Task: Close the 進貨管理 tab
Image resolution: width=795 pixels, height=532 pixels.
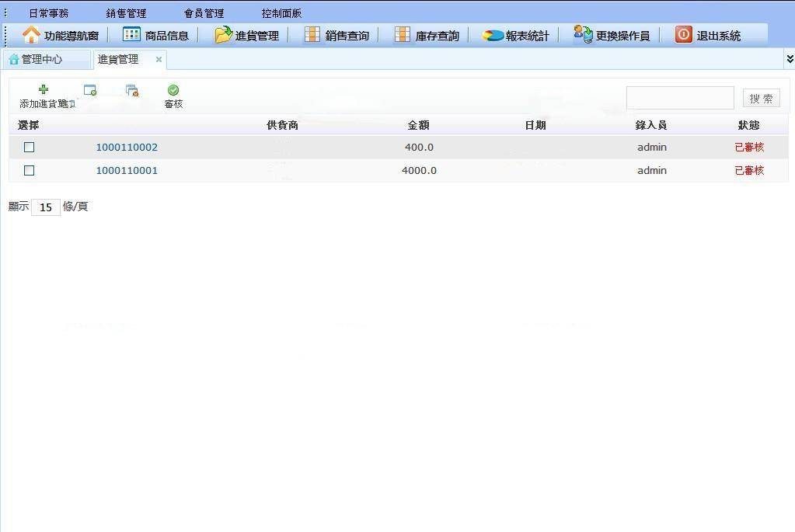Action: 159,59
